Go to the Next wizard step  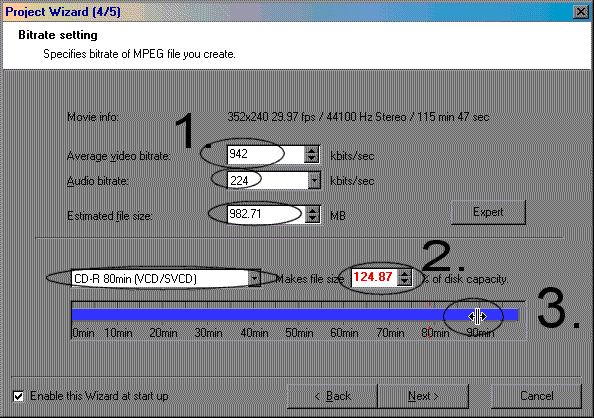[x=423, y=396]
